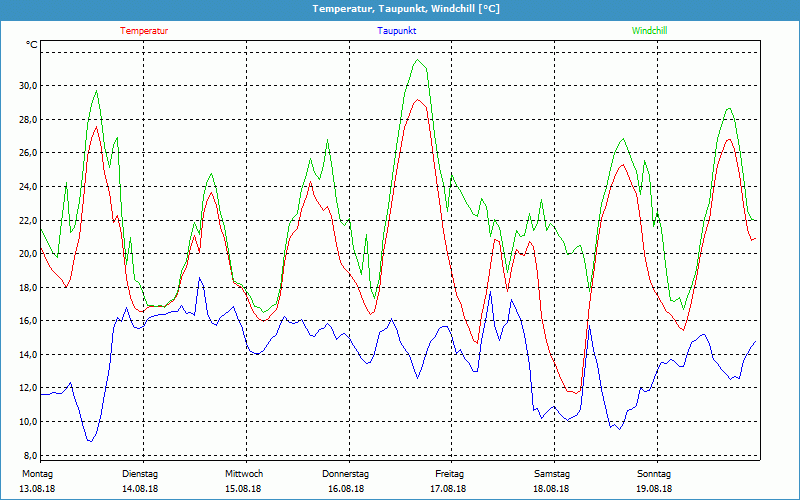Click the °C unit label on the axis
Viewport: 800px width, 500px height.
(32, 45)
